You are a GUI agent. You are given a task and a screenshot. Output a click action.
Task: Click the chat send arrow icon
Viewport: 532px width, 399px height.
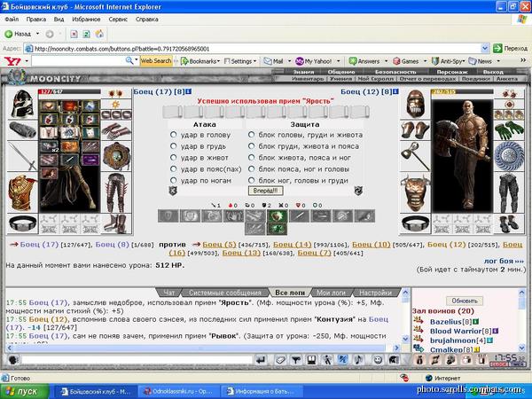[x=261, y=360]
